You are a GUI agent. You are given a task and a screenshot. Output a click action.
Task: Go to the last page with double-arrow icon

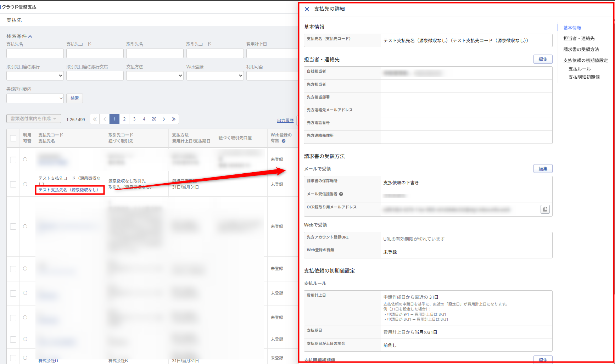point(174,119)
